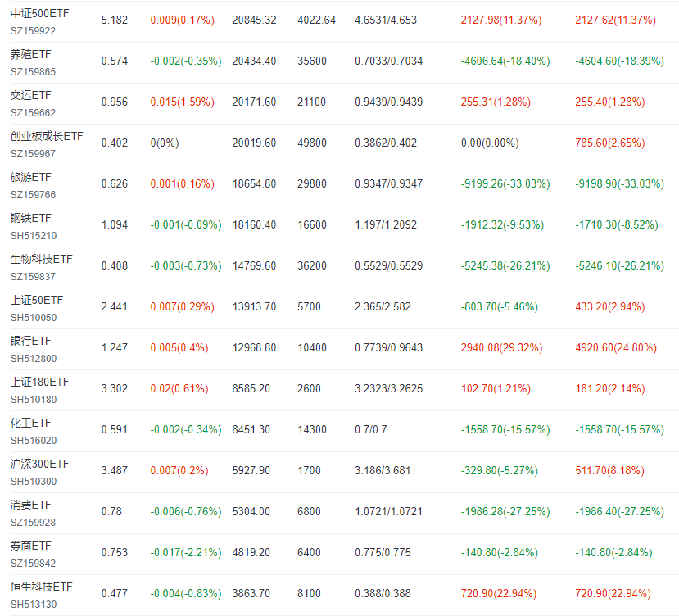Open the 恒生科技ETF fund link
The width and height of the screenshot is (679, 616).
click(42, 587)
